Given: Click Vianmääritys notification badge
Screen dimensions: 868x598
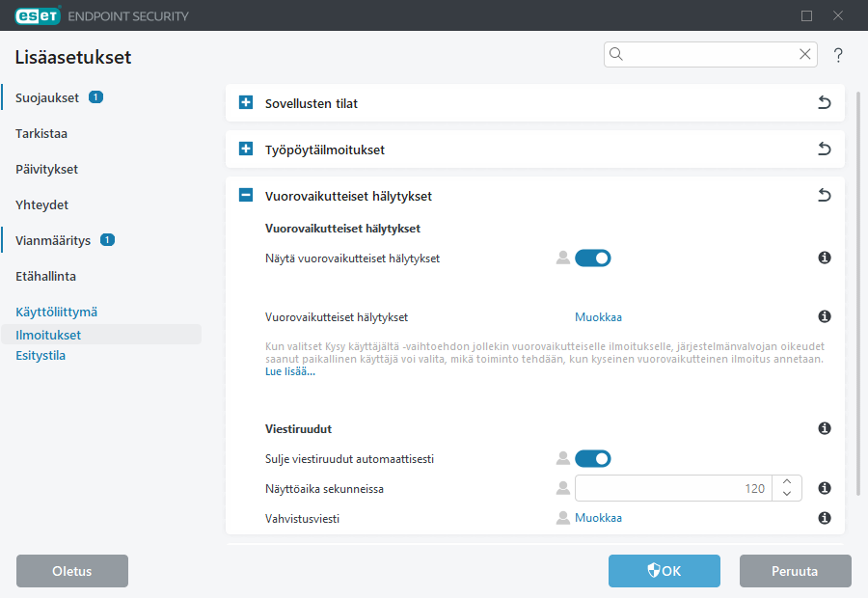Looking at the screenshot, I should pyautogui.click(x=107, y=240).
